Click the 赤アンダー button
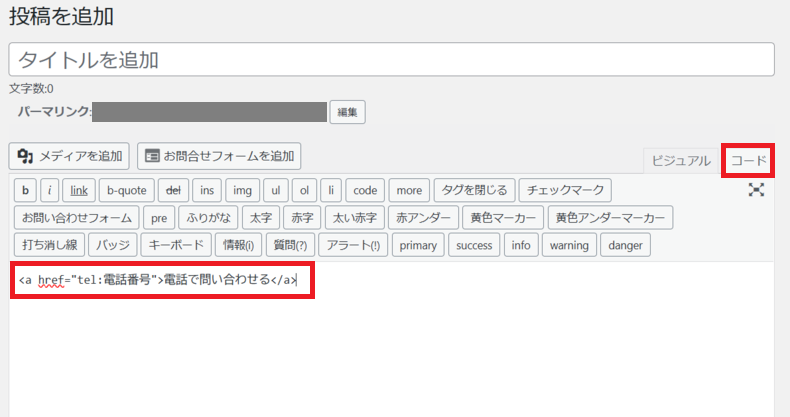Viewport: 790px width, 417px height. point(423,218)
